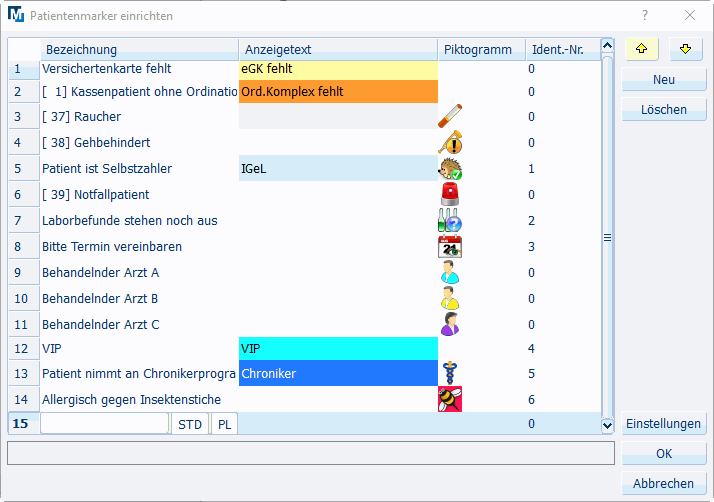This screenshot has height=502, width=714.
Task: Click the empty Bezeichnung field in row 15
Action: click(105, 424)
